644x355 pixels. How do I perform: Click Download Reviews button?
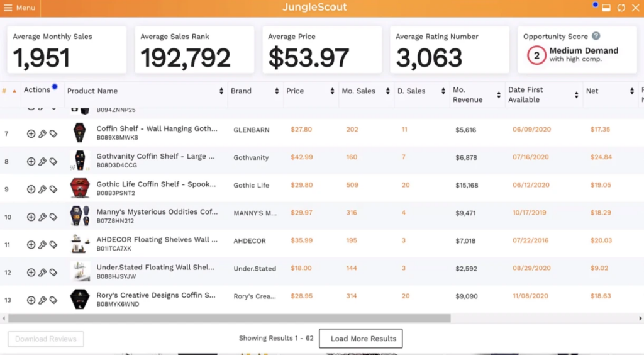45,339
